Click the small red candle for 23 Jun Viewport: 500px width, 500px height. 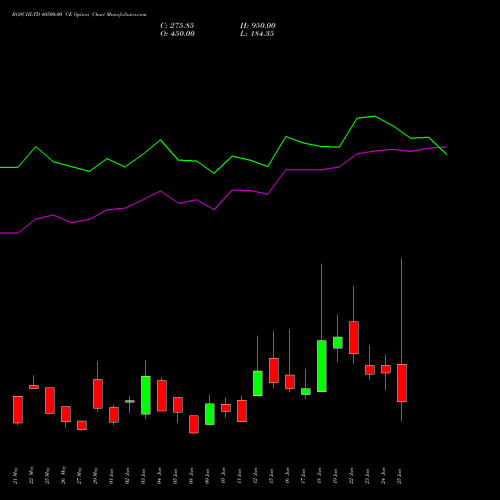click(370, 370)
